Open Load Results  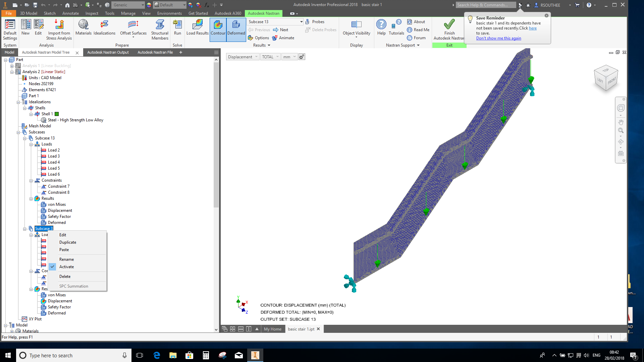[197, 28]
